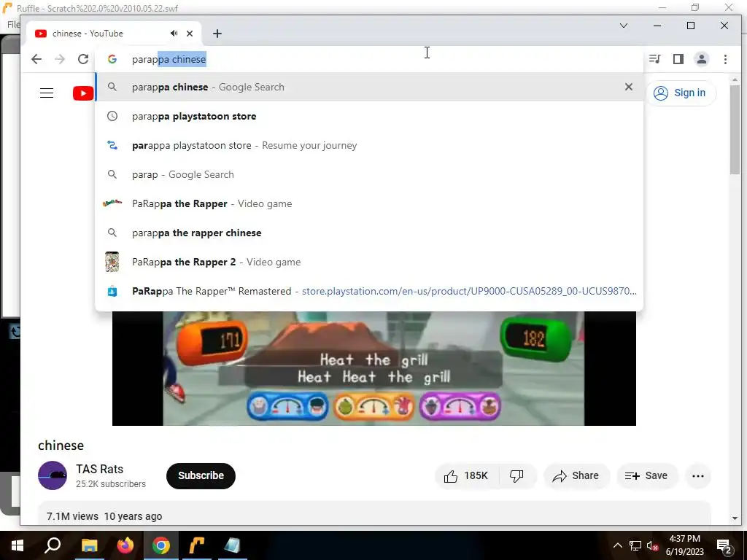Go back using the browser back arrow
This screenshot has height=560, width=747.
[36, 59]
